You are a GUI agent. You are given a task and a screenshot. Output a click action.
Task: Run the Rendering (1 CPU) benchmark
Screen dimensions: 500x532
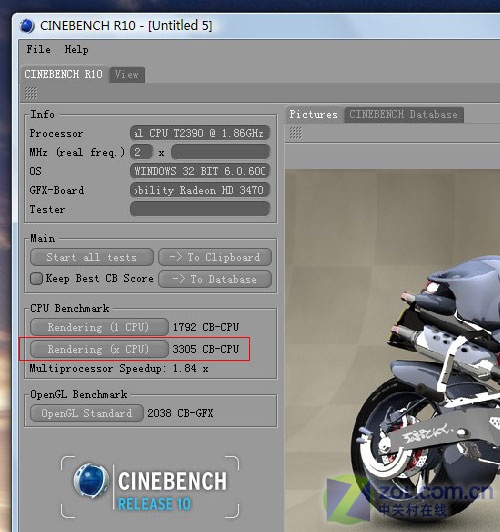[x=99, y=327]
